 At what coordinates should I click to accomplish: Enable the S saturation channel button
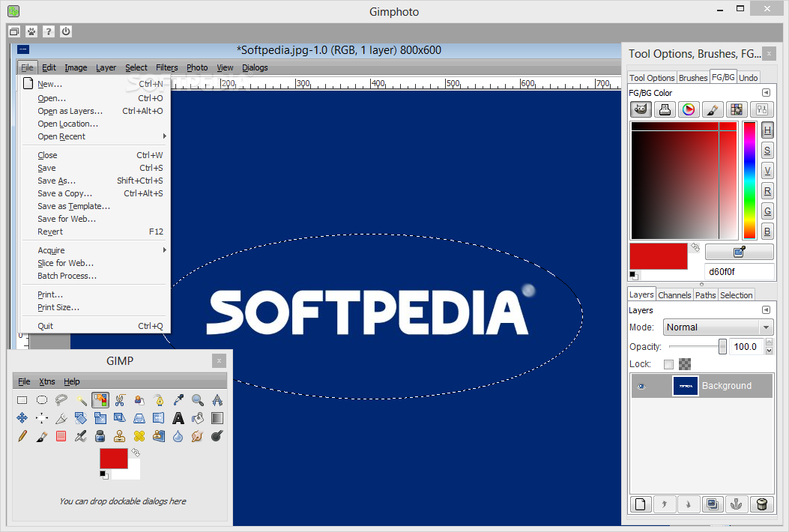[767, 151]
